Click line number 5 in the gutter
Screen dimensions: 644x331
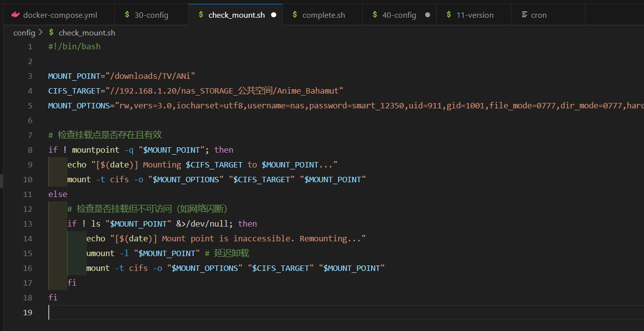tap(30, 105)
